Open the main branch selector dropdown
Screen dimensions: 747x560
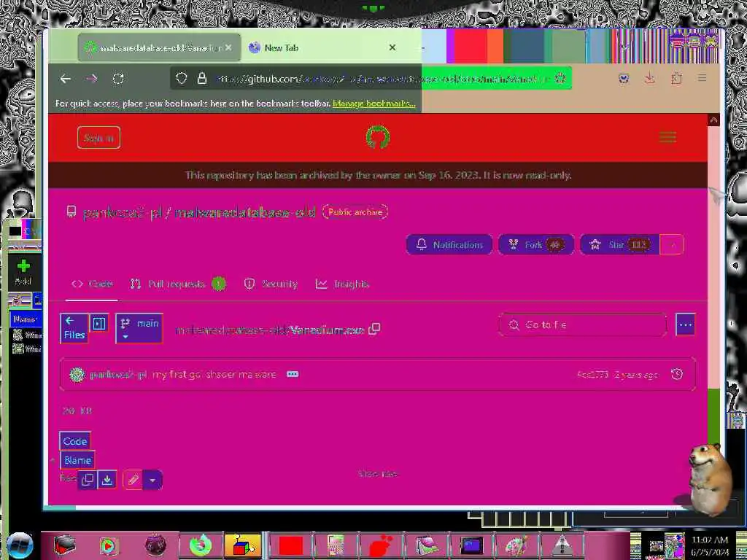[139, 329]
